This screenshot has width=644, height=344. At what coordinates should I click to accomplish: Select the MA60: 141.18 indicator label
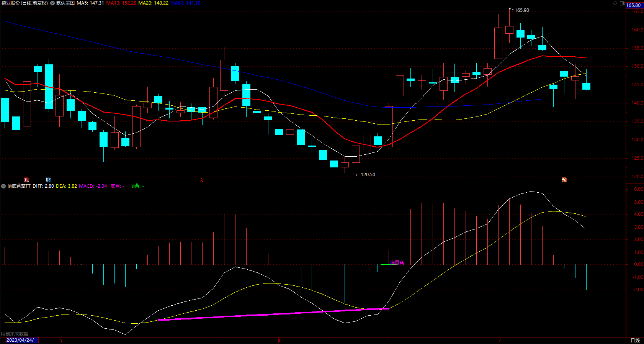185,3
